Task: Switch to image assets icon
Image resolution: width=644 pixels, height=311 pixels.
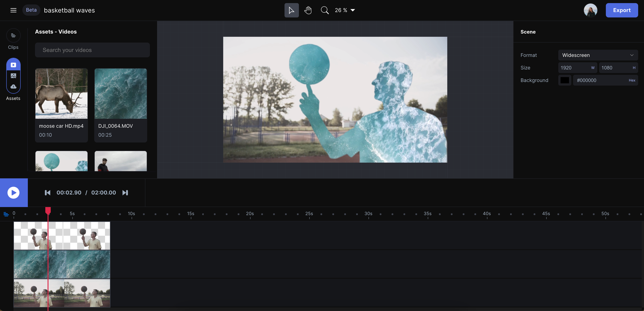Action: pyautogui.click(x=13, y=76)
